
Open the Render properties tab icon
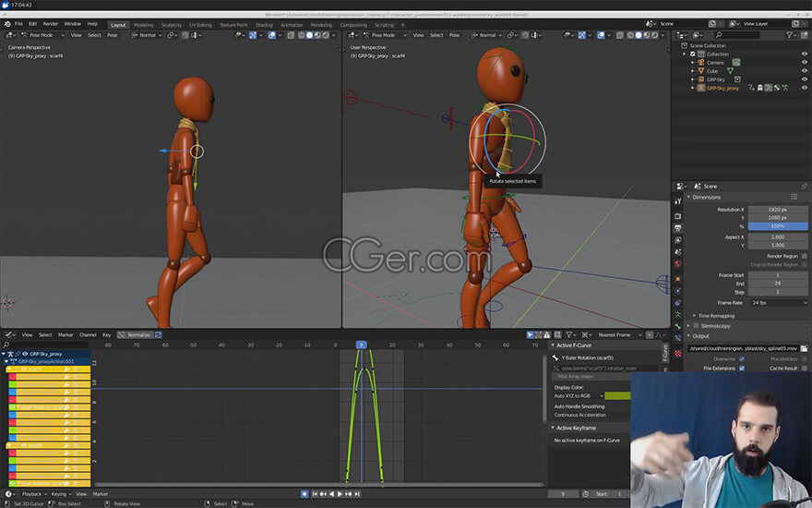[678, 215]
